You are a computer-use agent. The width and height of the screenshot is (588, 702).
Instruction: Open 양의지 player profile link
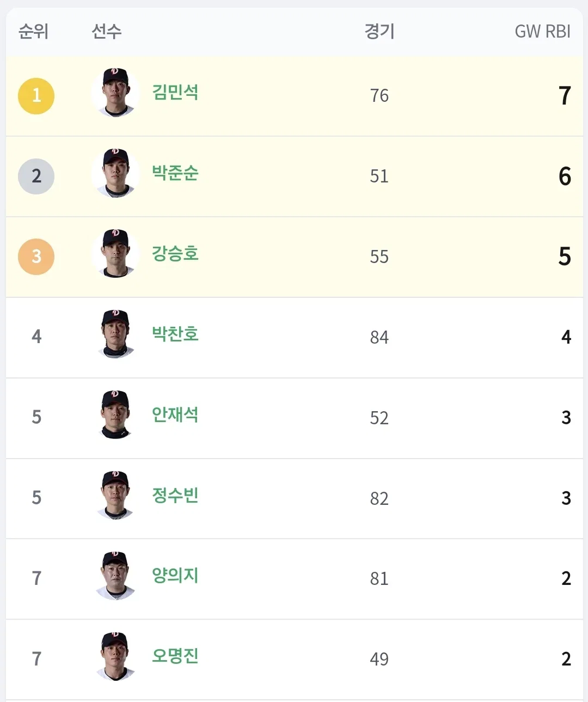175,575
